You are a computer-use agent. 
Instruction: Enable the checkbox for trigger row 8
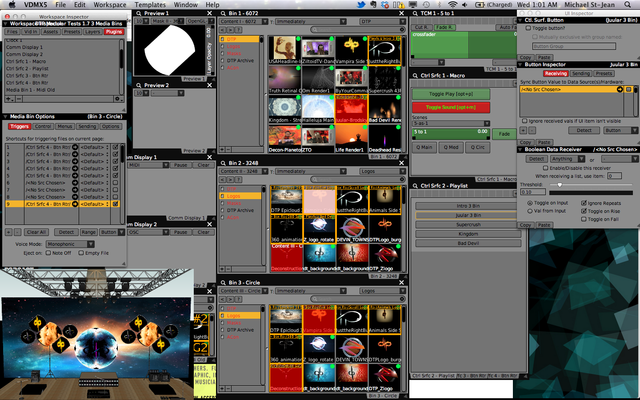click(x=116, y=197)
